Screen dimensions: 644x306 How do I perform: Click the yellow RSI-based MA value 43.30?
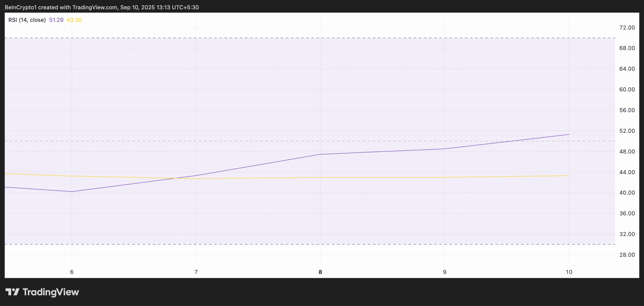click(x=74, y=20)
